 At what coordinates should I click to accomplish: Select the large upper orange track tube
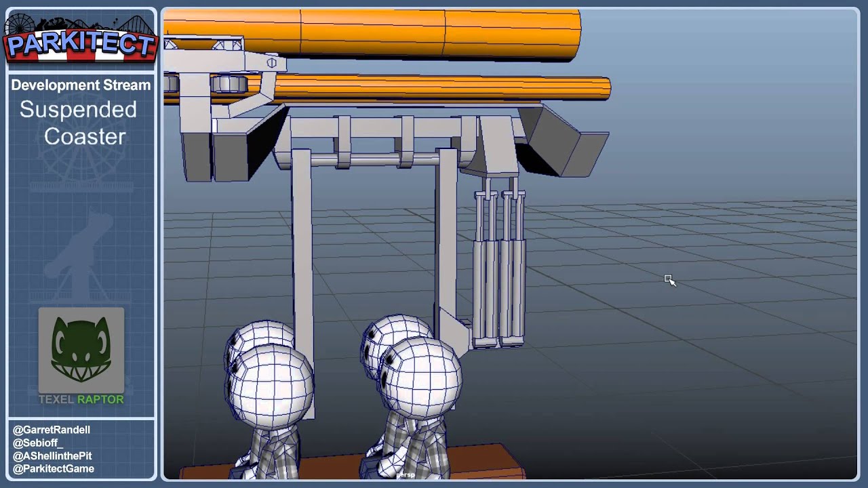click(x=372, y=33)
